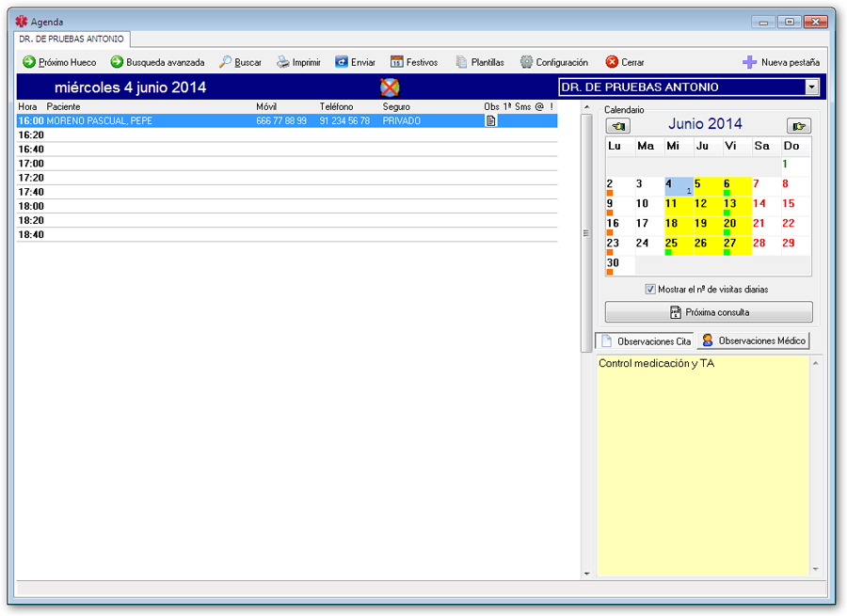Click the crossed-out globe icon in header
Viewport: 847px width, 616px height.
click(390, 87)
